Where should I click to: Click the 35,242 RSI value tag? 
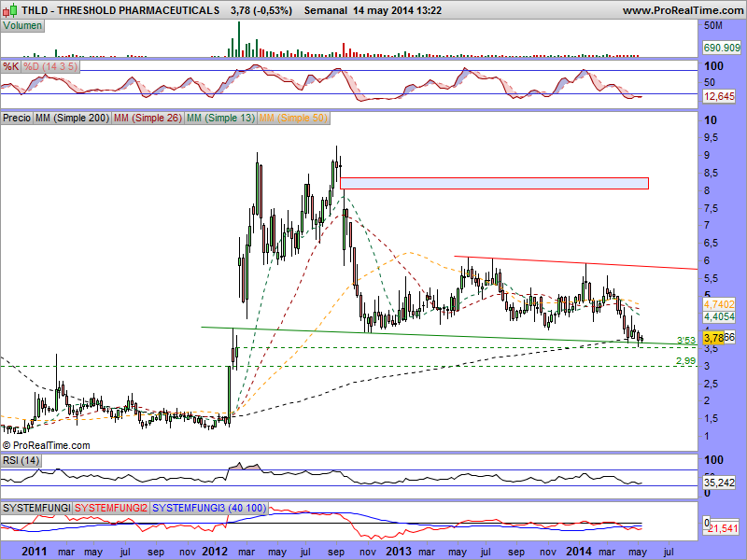(719, 483)
